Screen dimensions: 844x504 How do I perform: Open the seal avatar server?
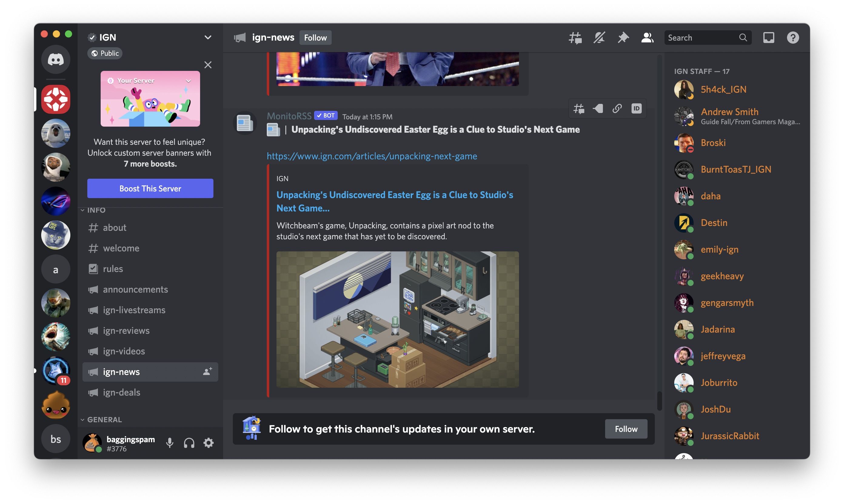point(56,133)
